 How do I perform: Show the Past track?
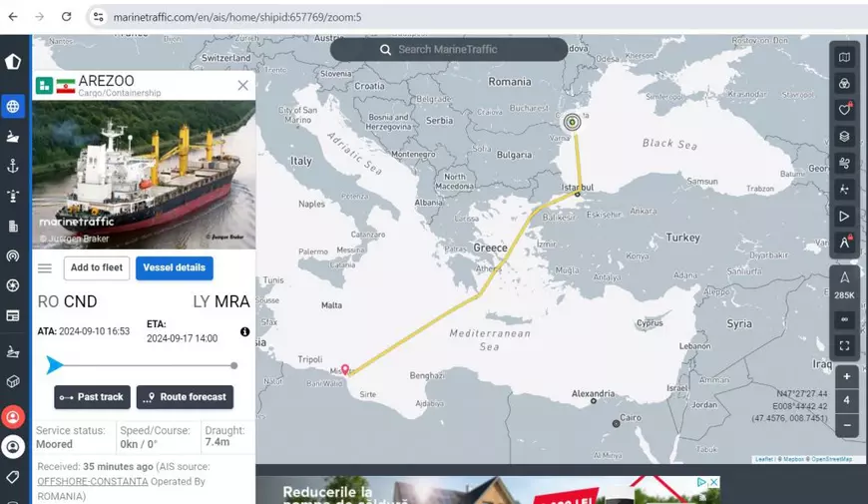92,397
